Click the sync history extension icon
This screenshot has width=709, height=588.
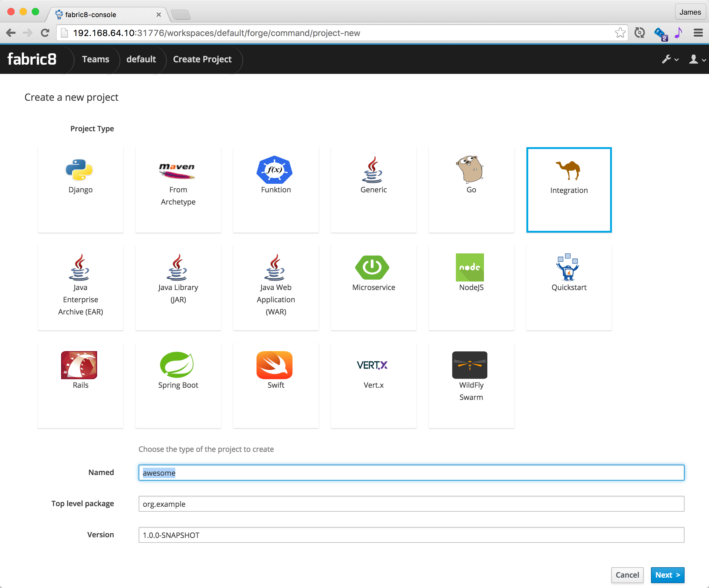[639, 33]
